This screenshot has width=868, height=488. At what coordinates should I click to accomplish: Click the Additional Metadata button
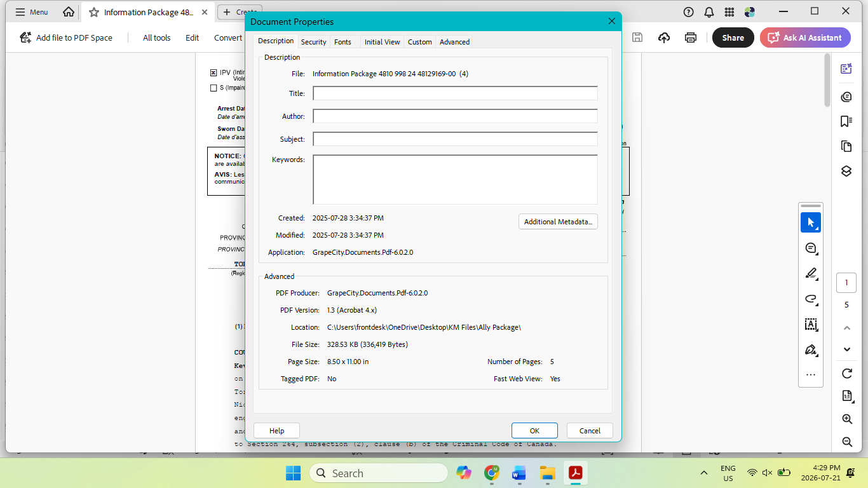558,222
